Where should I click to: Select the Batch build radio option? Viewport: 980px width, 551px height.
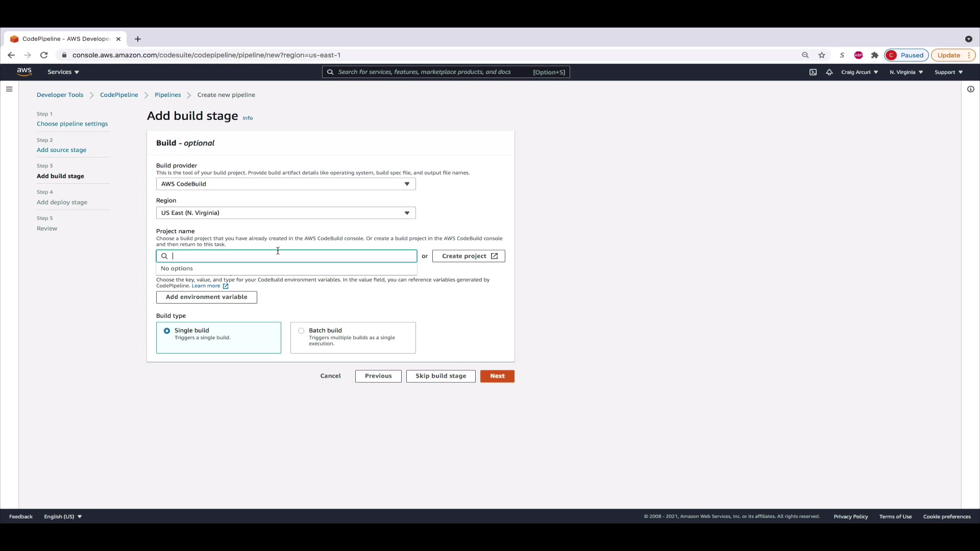click(x=301, y=331)
